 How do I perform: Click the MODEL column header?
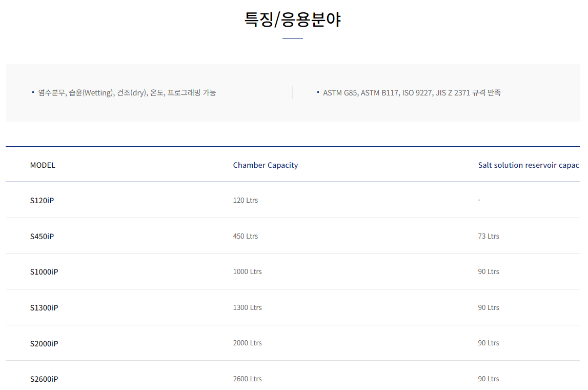coord(43,165)
